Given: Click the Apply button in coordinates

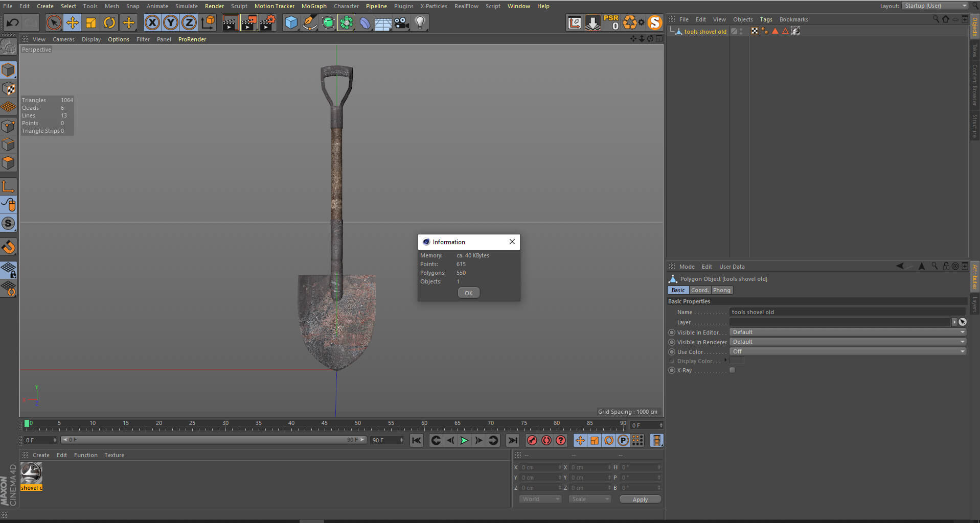Looking at the screenshot, I should [x=640, y=500].
